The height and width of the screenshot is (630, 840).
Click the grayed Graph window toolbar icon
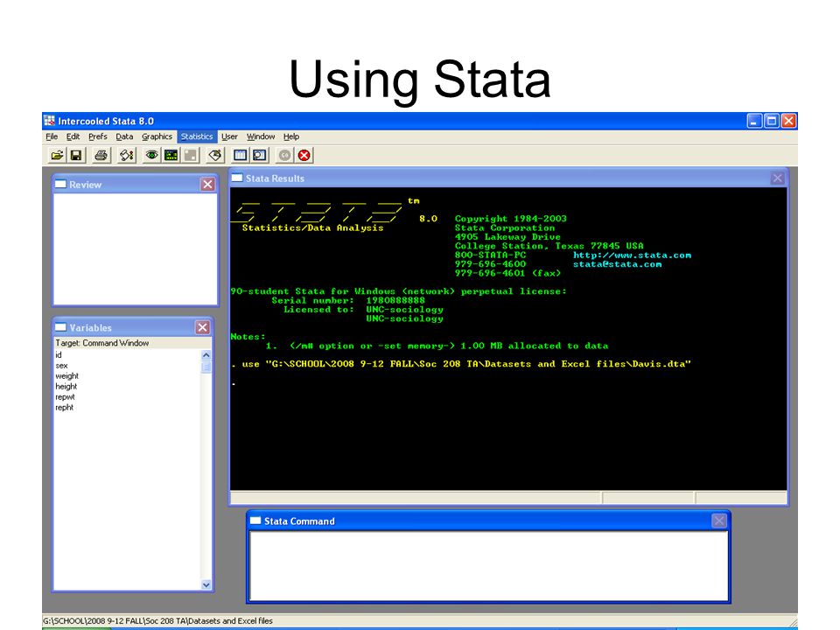click(190, 156)
